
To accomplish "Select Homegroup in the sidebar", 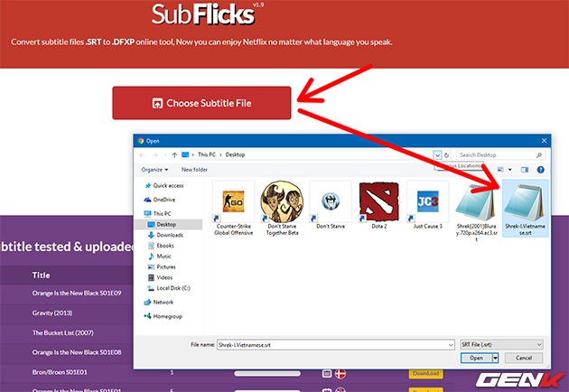I will (163, 316).
